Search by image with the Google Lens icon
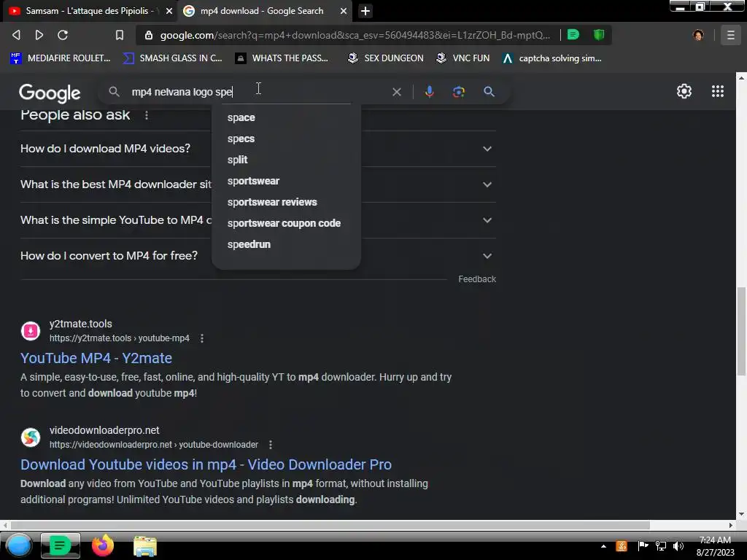Image resolution: width=747 pixels, height=560 pixels. click(x=458, y=91)
